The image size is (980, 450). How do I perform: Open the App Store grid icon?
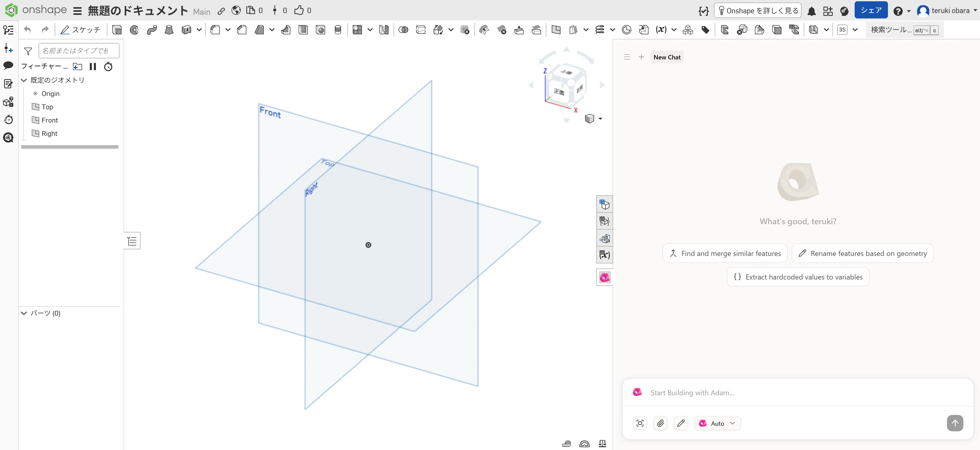[x=828, y=11]
